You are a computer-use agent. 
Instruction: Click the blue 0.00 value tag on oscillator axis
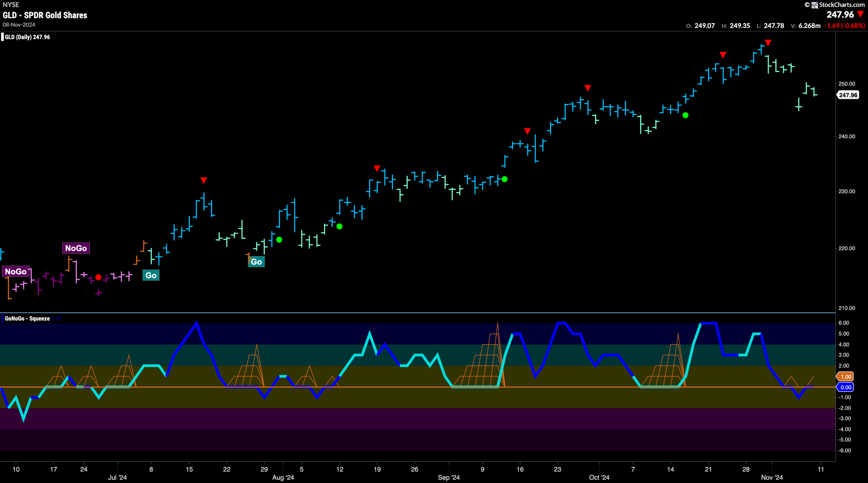(x=846, y=387)
